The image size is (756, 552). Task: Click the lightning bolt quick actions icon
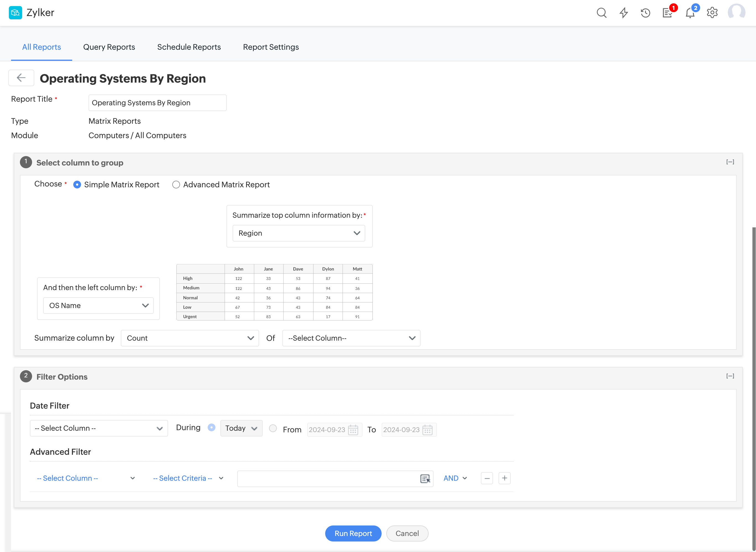(624, 13)
